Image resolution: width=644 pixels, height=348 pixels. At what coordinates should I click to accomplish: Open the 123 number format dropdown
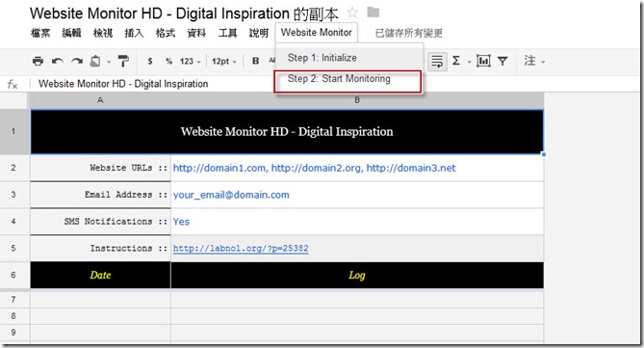tap(191, 62)
